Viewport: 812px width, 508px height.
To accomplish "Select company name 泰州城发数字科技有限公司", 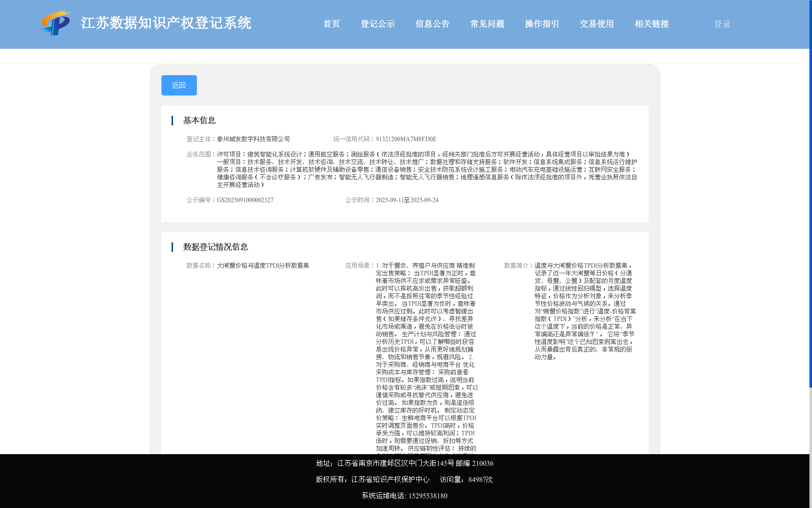I will point(253,139).
